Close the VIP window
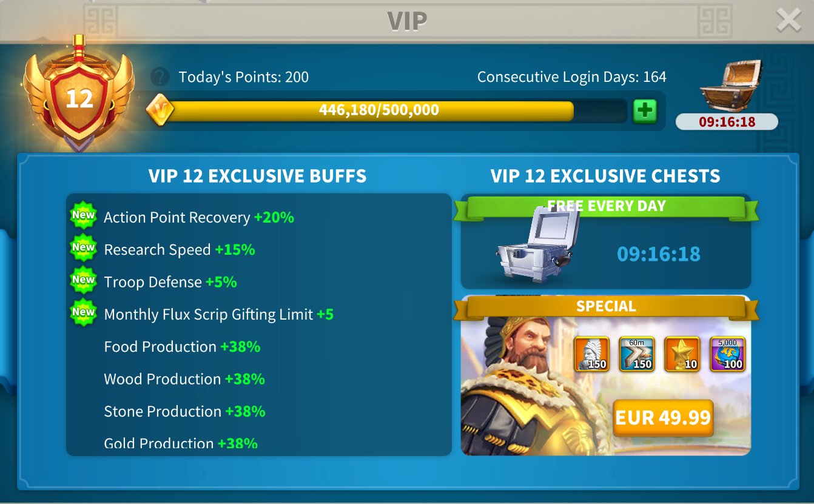Viewport: 814px width, 504px height. [789, 21]
